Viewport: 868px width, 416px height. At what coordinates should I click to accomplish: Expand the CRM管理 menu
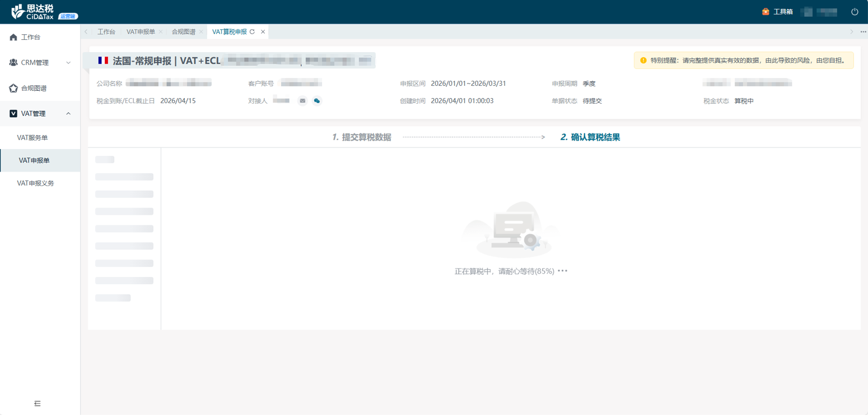coord(40,63)
